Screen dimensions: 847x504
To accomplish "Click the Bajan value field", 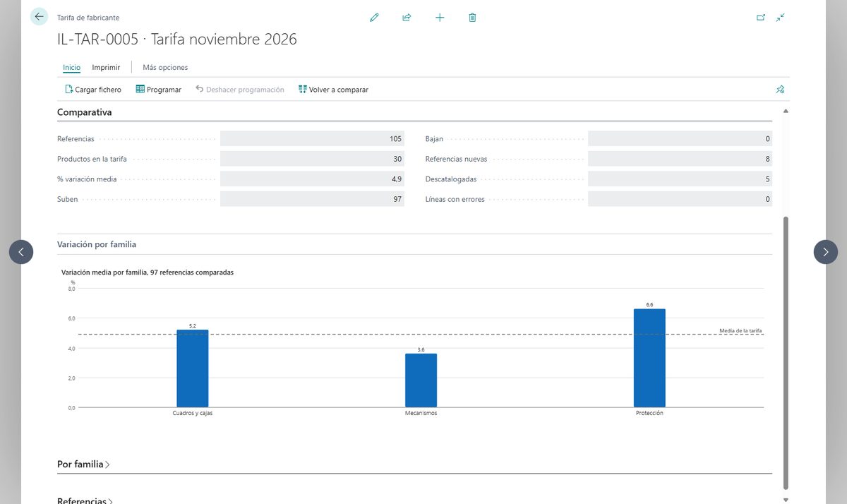I will coord(680,139).
